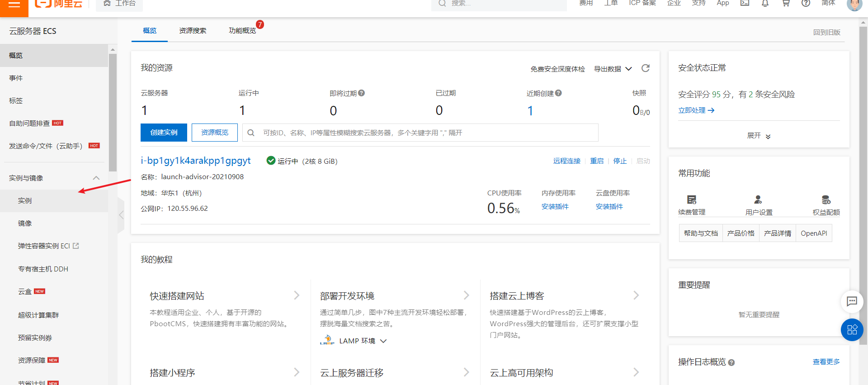The image size is (868, 385).
Task: Open the Cloud Shell terminal icon
Action: tap(745, 3)
